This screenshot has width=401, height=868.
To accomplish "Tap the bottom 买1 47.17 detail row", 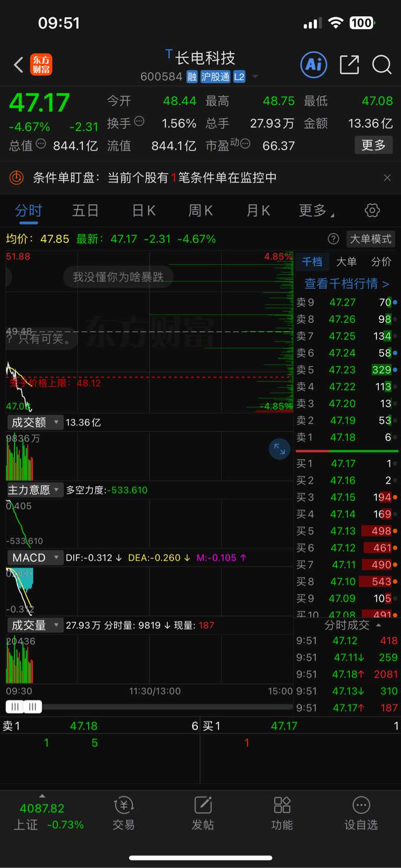I will pos(301,726).
